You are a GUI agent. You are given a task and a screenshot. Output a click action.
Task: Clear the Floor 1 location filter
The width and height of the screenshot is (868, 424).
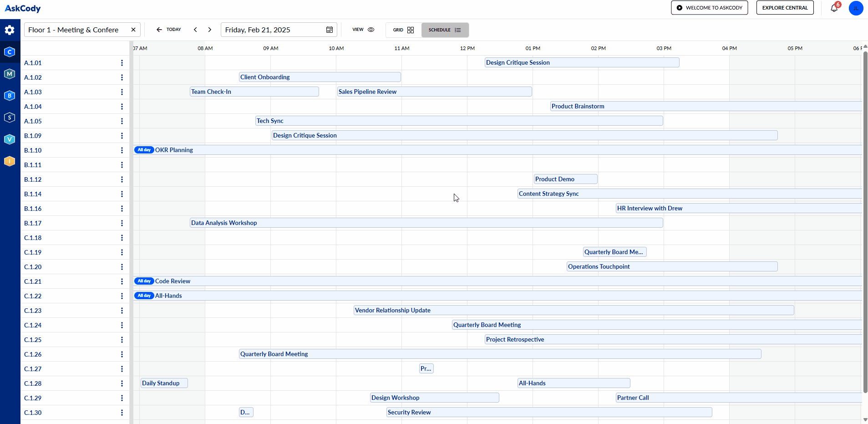click(133, 30)
